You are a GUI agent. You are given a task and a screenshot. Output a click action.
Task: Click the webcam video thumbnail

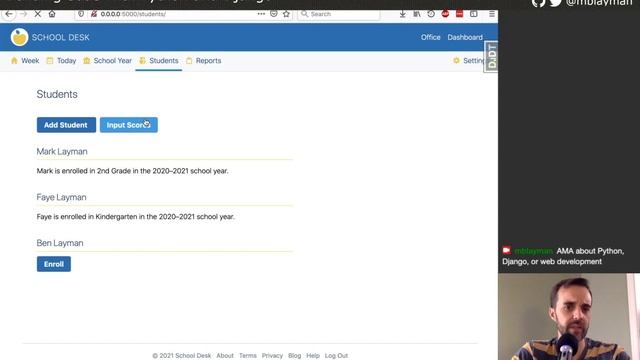569,317
